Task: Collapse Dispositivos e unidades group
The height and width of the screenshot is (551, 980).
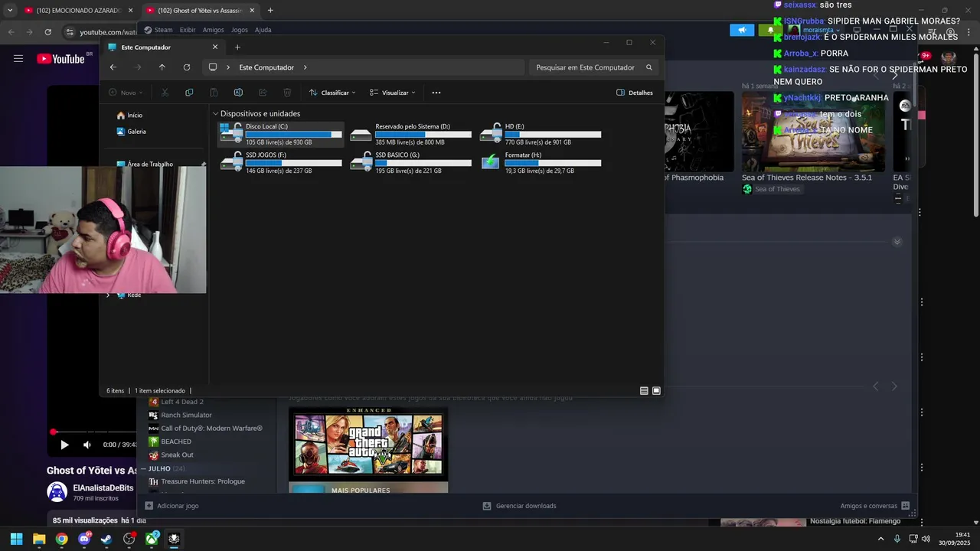Action: pyautogui.click(x=216, y=114)
